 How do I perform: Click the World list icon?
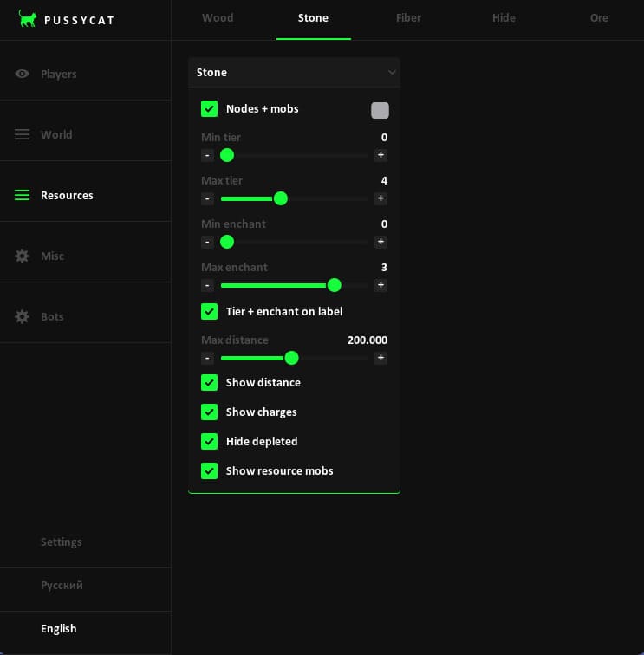click(x=23, y=134)
